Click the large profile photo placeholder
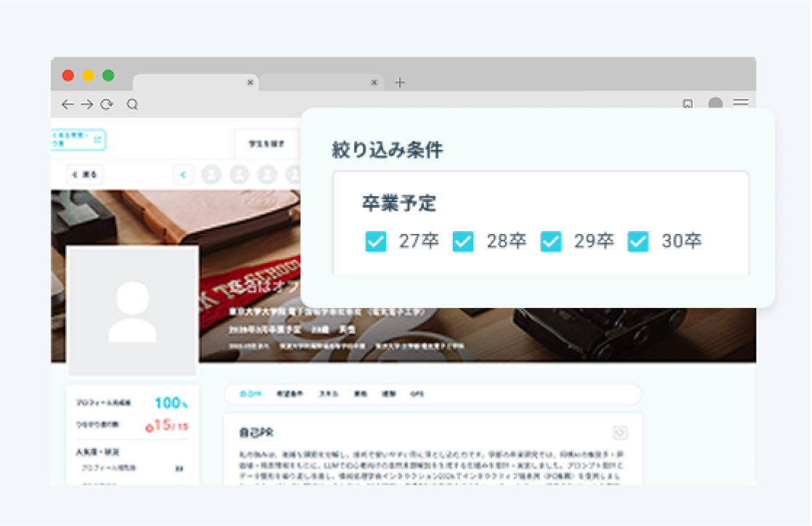 132,311
